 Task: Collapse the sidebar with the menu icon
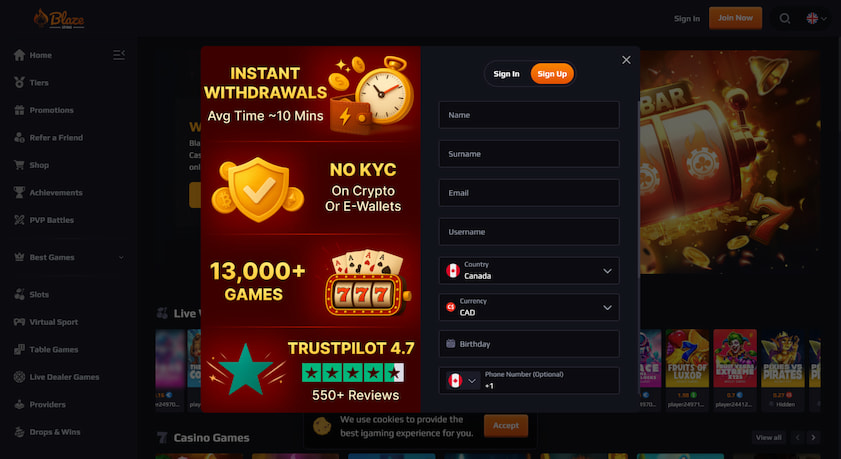coord(119,55)
